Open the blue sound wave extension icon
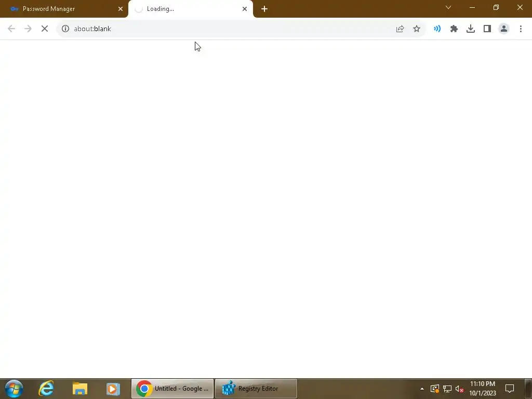This screenshot has width=532, height=399. click(437, 29)
